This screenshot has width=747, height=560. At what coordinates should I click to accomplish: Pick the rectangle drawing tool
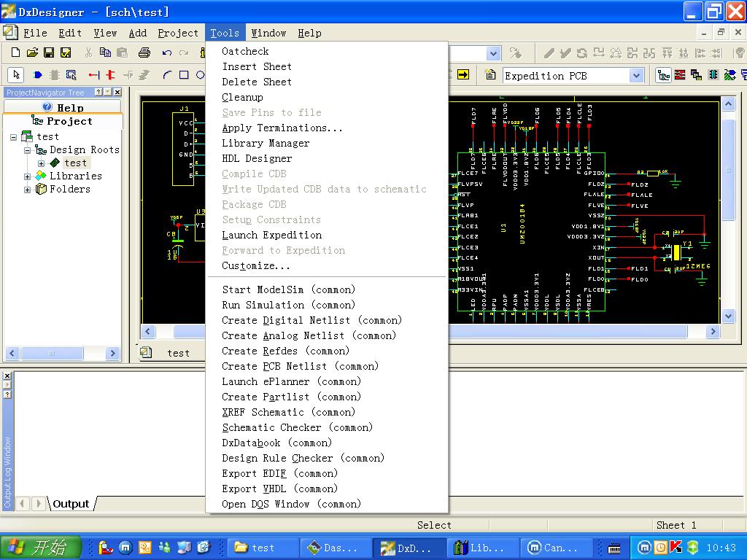pyautogui.click(x=184, y=75)
